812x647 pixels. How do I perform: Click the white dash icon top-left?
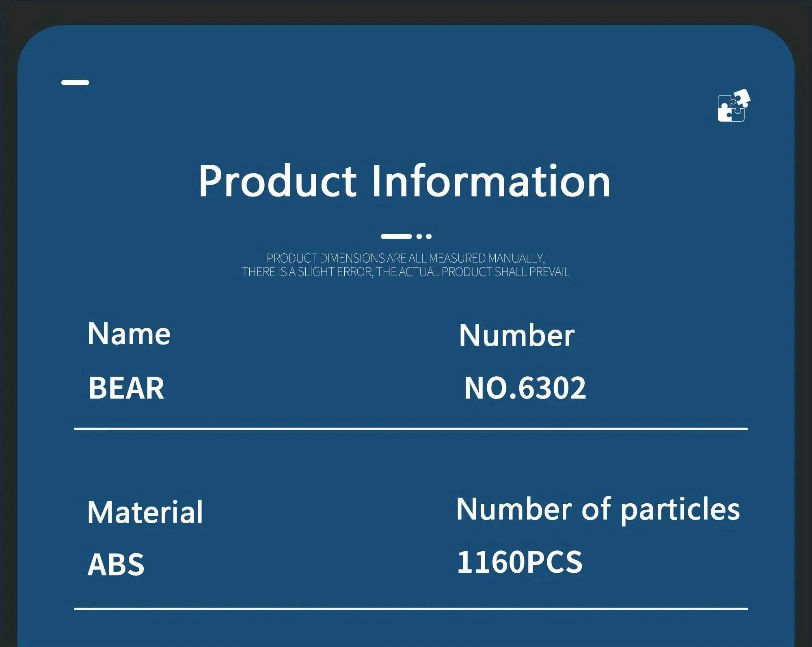pyautogui.click(x=75, y=82)
